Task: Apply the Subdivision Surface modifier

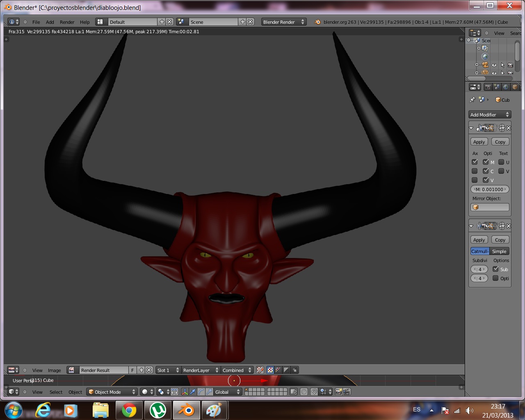Action: 479,240
